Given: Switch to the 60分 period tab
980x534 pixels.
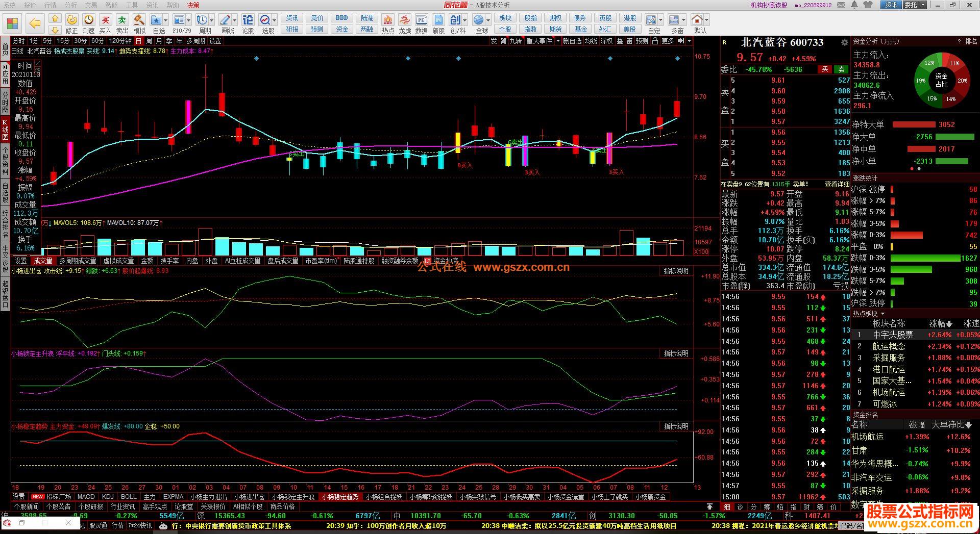Looking at the screenshot, I should point(97,41).
